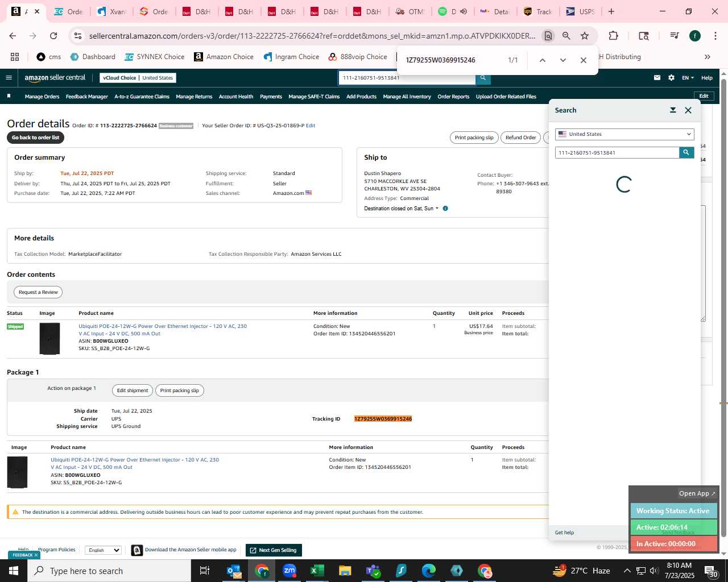Click the order ID field in Search panel
This screenshot has width=728, height=582.
pos(617,152)
